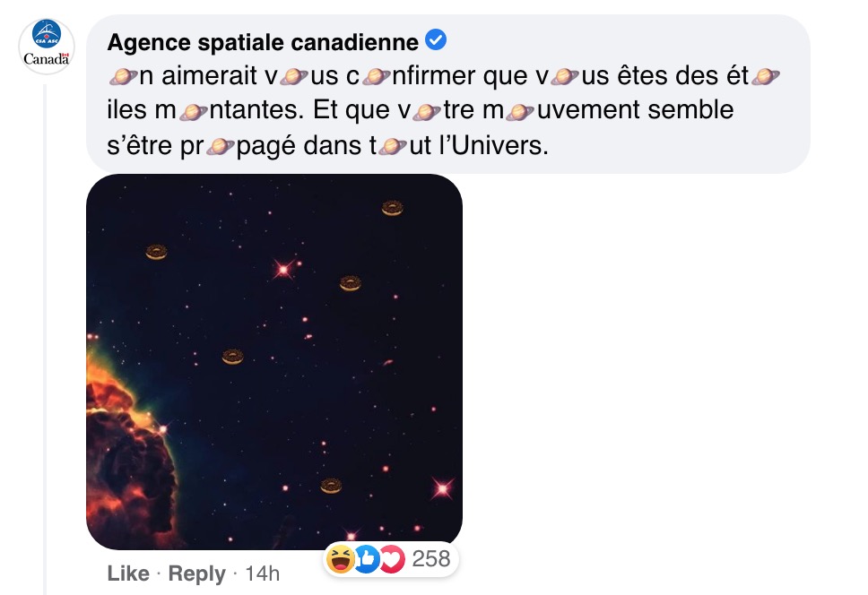This screenshot has height=595, width=868.
Task: Click the Saturn emoji starting the comment
Action: [122, 76]
